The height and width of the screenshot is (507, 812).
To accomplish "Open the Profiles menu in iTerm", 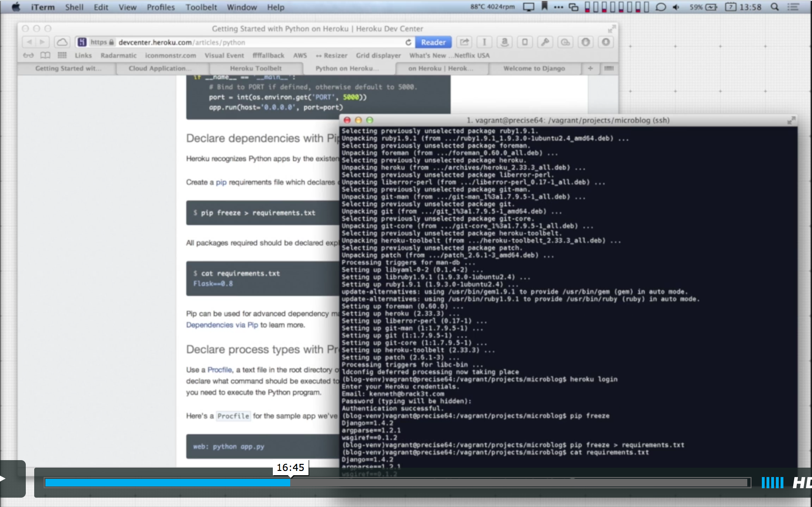I will [160, 7].
